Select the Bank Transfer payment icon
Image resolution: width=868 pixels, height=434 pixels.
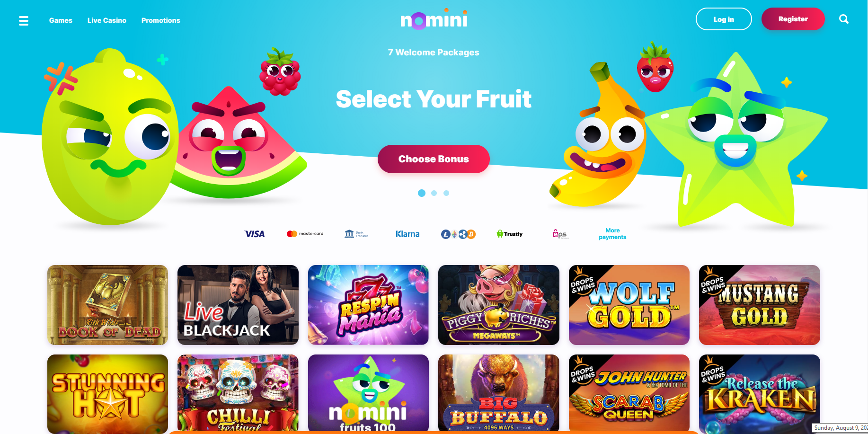pos(356,234)
